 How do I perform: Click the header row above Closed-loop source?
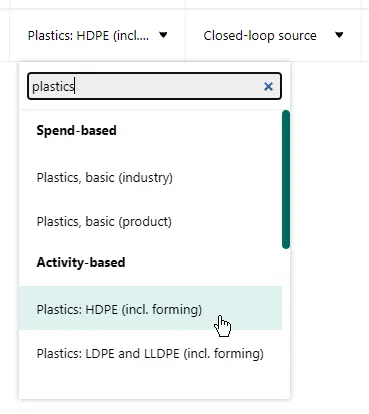273,4
